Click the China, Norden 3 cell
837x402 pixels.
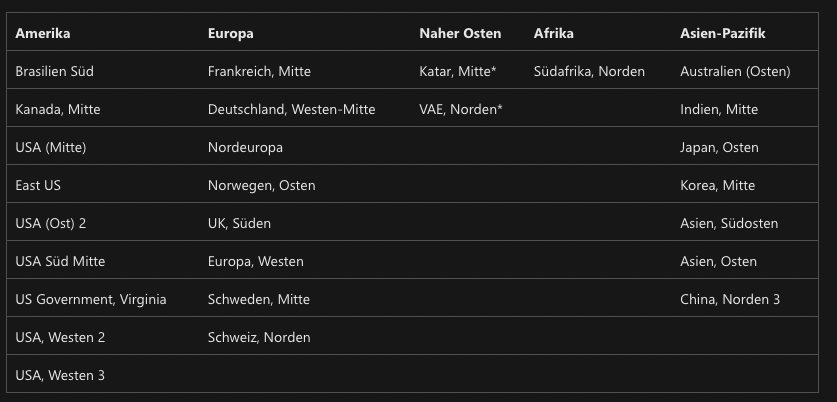click(730, 299)
